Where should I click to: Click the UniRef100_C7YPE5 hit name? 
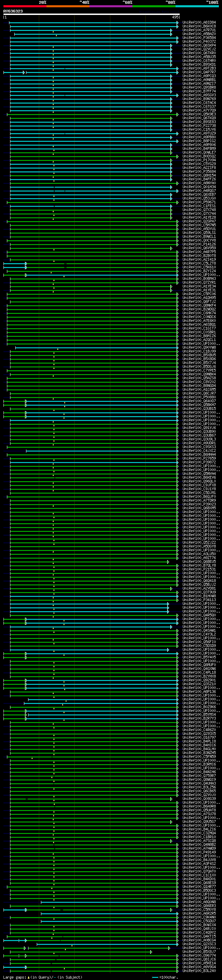tap(199, 371)
